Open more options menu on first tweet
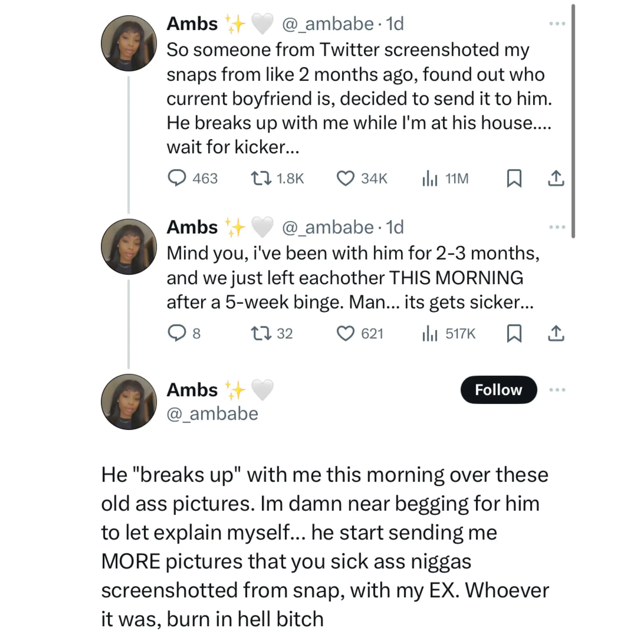Viewport: 644px width, 644px height. pyautogui.click(x=557, y=24)
